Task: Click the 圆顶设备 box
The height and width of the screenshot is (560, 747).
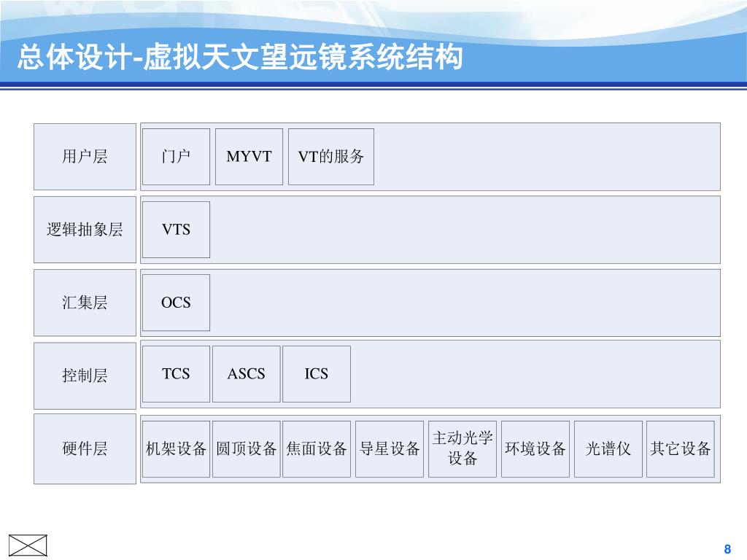Action: (x=247, y=449)
